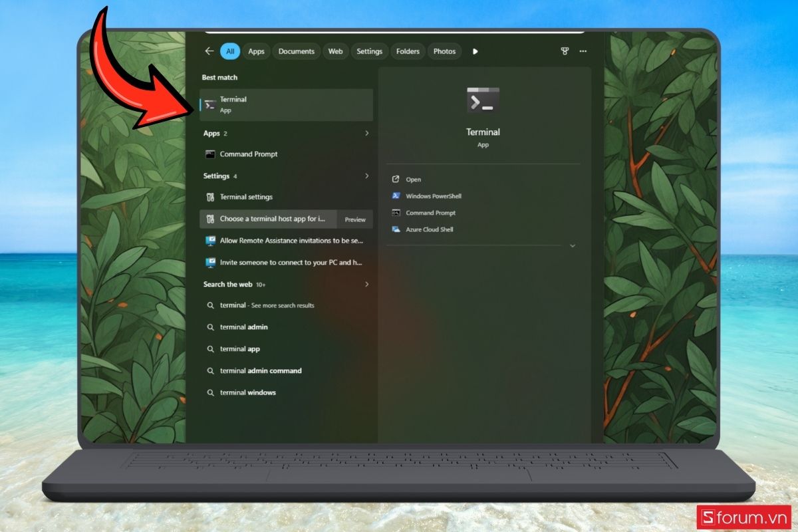Click search icon beside terminal windows
The height and width of the screenshot is (532, 798).
point(210,392)
